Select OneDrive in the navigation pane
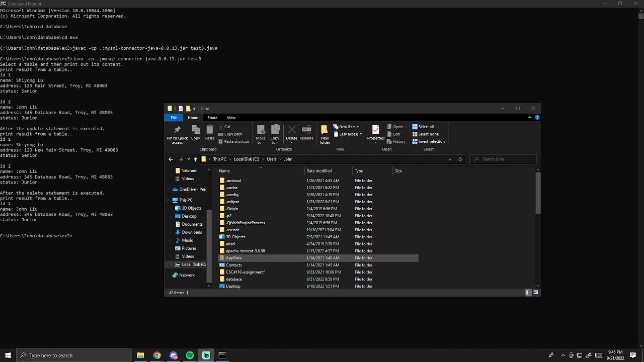The width and height of the screenshot is (644, 362). (189, 190)
